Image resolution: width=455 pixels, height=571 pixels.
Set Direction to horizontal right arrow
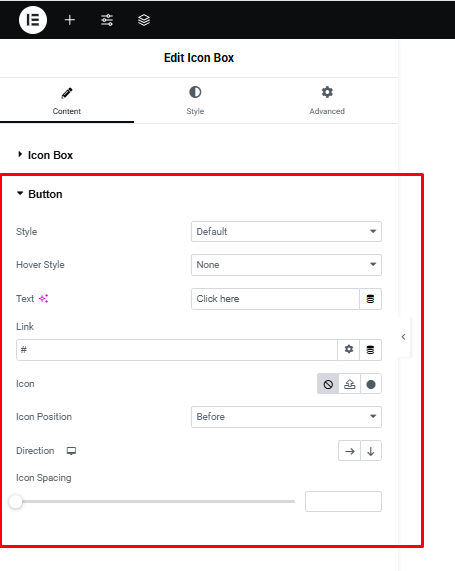pyautogui.click(x=349, y=451)
